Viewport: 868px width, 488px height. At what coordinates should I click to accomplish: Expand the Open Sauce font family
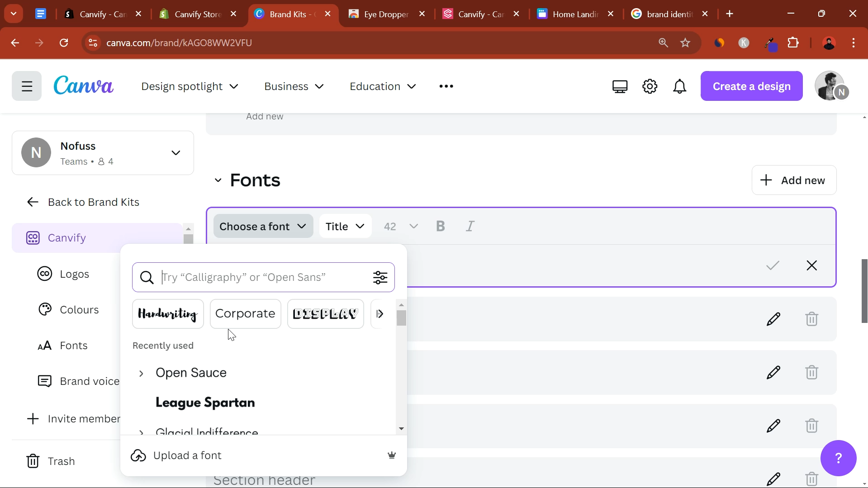tap(141, 374)
